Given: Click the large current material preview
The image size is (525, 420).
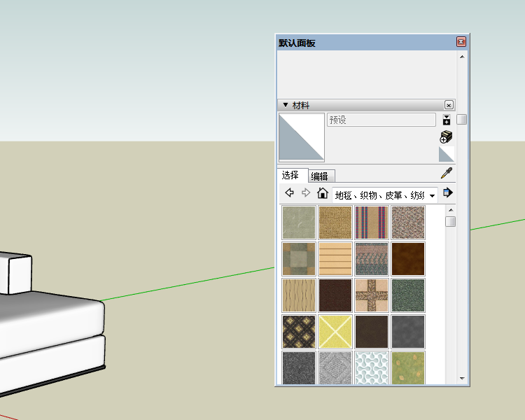Looking at the screenshot, I should pyautogui.click(x=302, y=137).
